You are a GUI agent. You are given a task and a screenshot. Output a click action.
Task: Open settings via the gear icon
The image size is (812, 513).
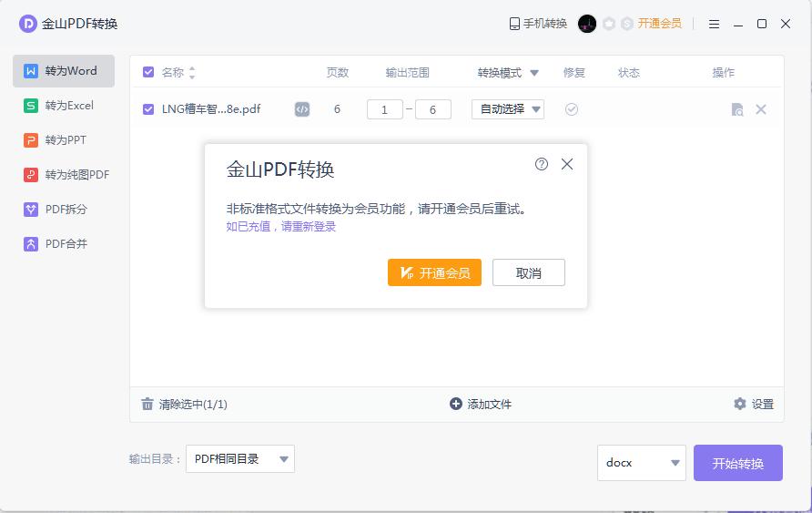pos(740,404)
